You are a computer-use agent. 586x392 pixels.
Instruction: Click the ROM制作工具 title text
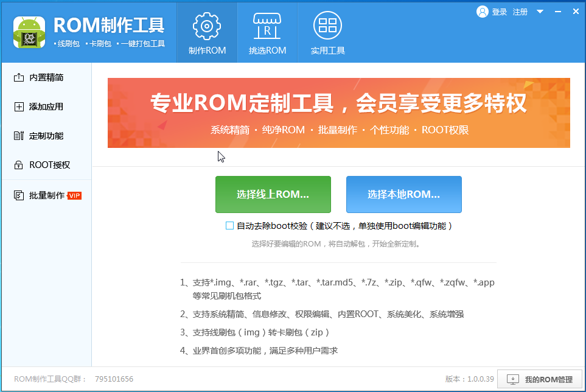(109, 26)
